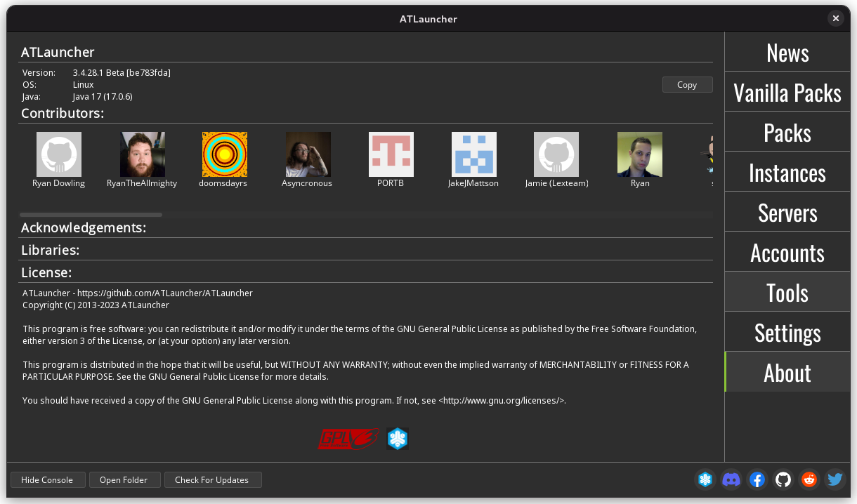Open the Facebook icon link

tap(757, 479)
